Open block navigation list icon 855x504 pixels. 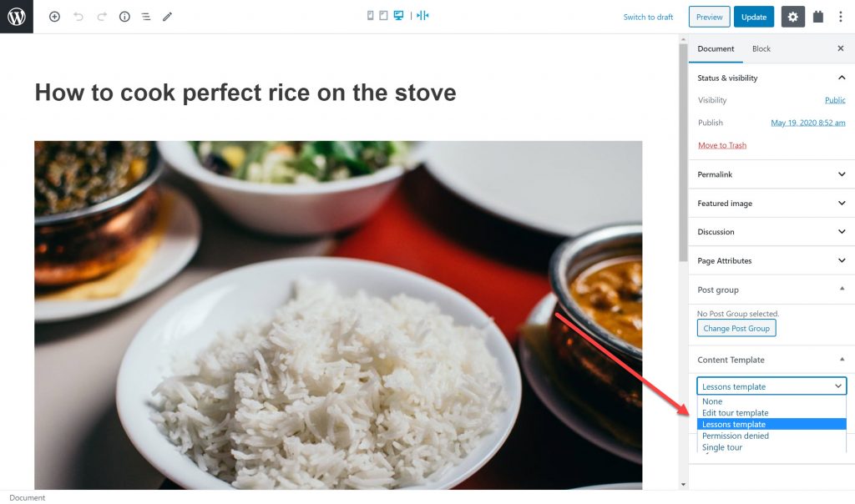pyautogui.click(x=145, y=17)
